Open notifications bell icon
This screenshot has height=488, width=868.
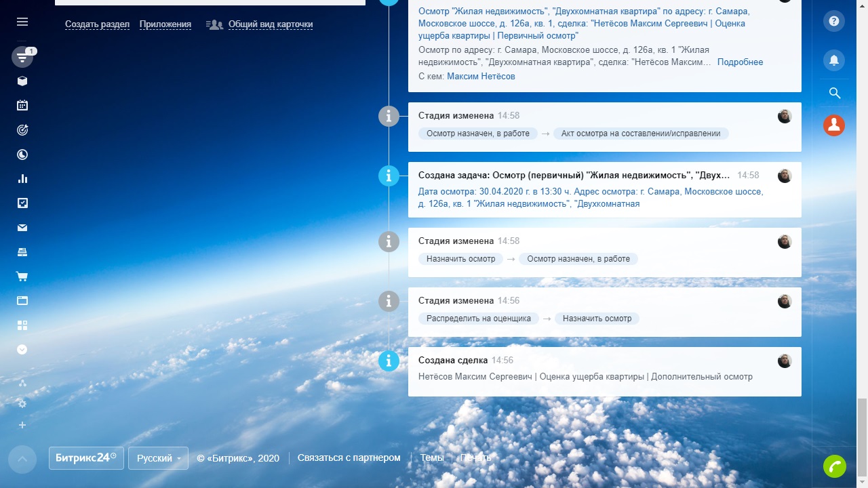click(x=834, y=60)
